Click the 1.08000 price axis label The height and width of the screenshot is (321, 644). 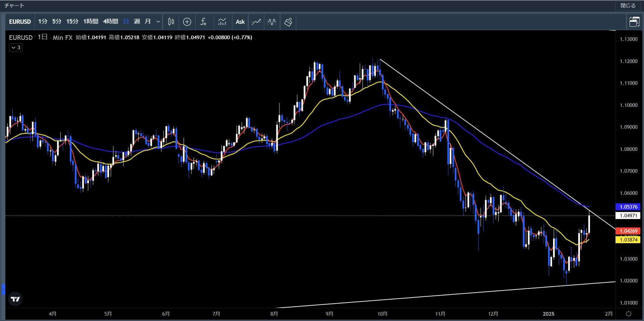point(629,149)
